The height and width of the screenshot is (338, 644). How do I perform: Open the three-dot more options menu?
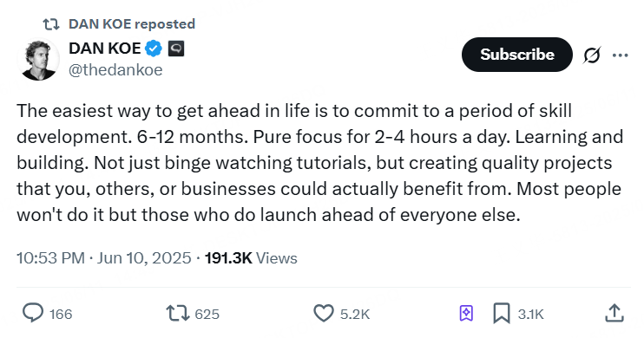tap(620, 55)
